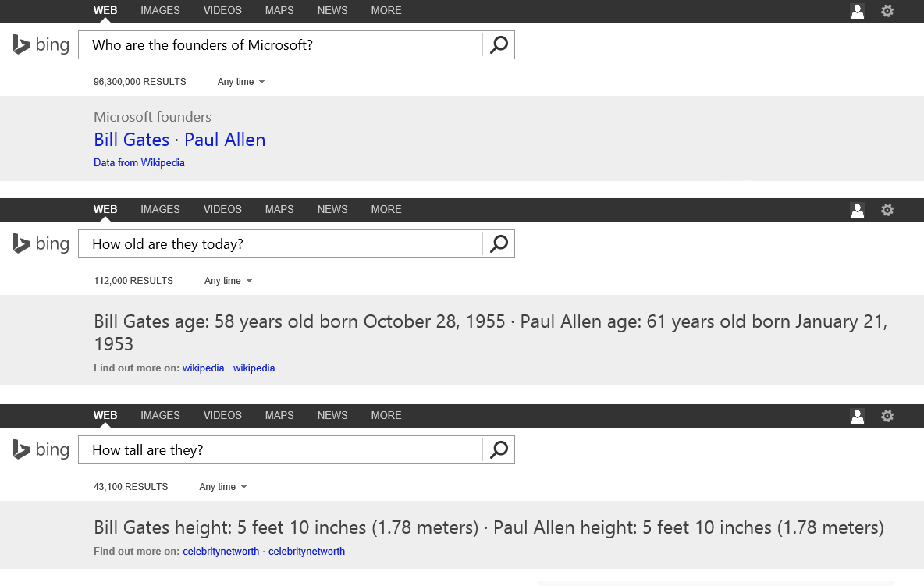Image resolution: width=924 pixels, height=586 pixels.
Task: Open account profile icon in the top Bing bar
Action: pos(858,11)
